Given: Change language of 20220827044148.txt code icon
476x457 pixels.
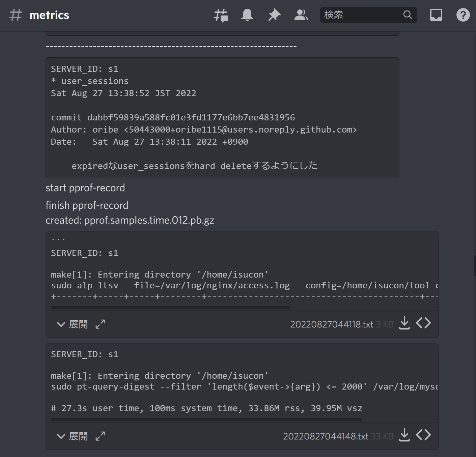Looking at the screenshot, I should coord(423,435).
